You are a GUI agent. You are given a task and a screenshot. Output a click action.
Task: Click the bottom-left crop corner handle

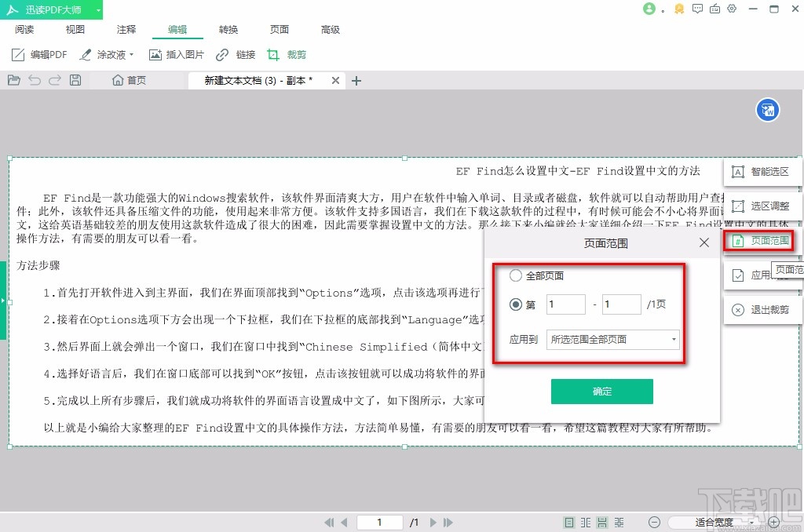click(x=9, y=447)
